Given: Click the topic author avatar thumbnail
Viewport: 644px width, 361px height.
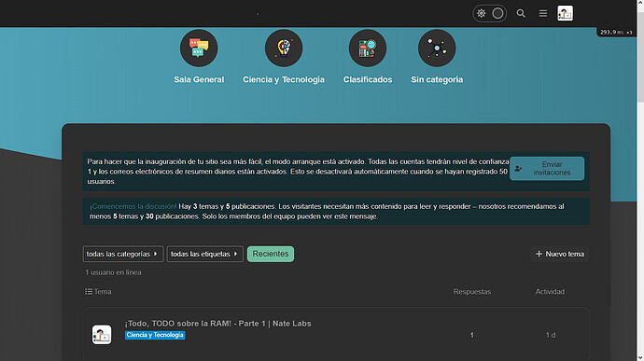Looking at the screenshot, I should pyautogui.click(x=102, y=334).
